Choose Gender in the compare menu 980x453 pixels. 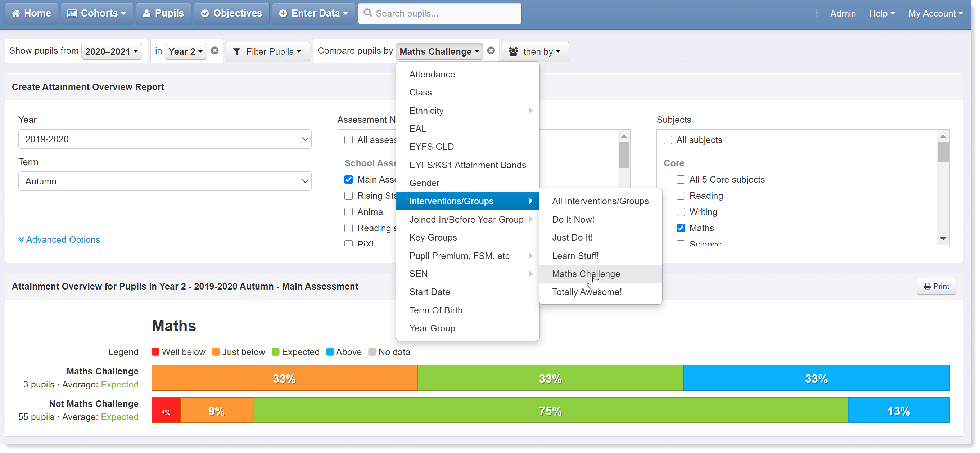468,183
